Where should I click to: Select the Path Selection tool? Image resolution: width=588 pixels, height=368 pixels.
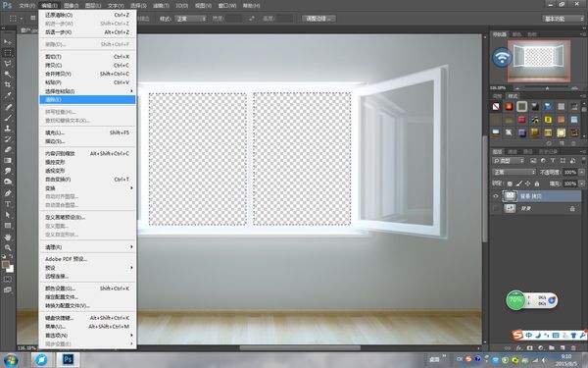tap(8, 215)
